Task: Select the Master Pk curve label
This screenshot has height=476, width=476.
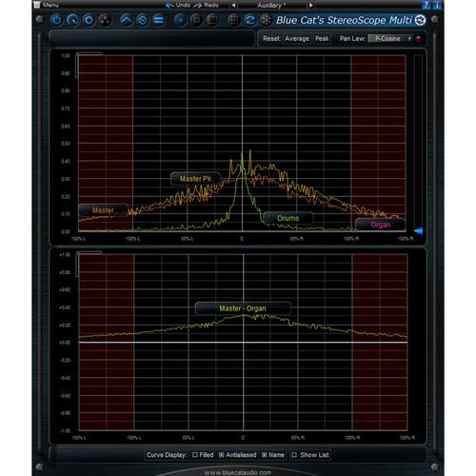Action: point(195,179)
